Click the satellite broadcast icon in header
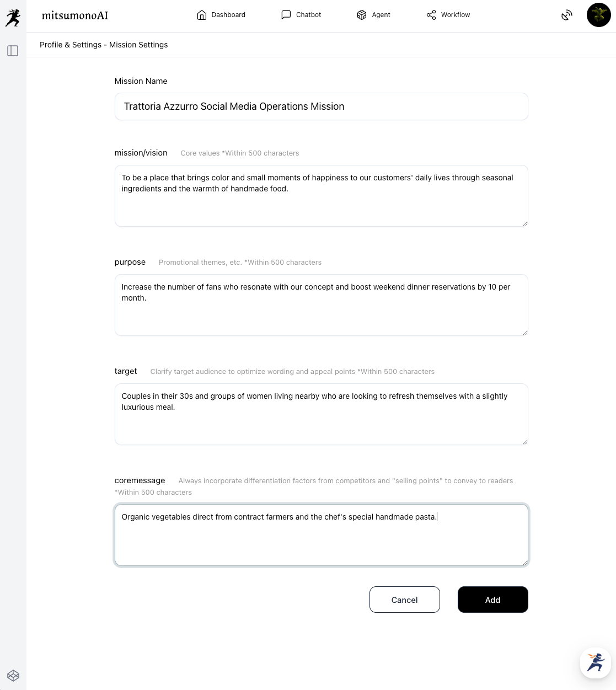 567,15
